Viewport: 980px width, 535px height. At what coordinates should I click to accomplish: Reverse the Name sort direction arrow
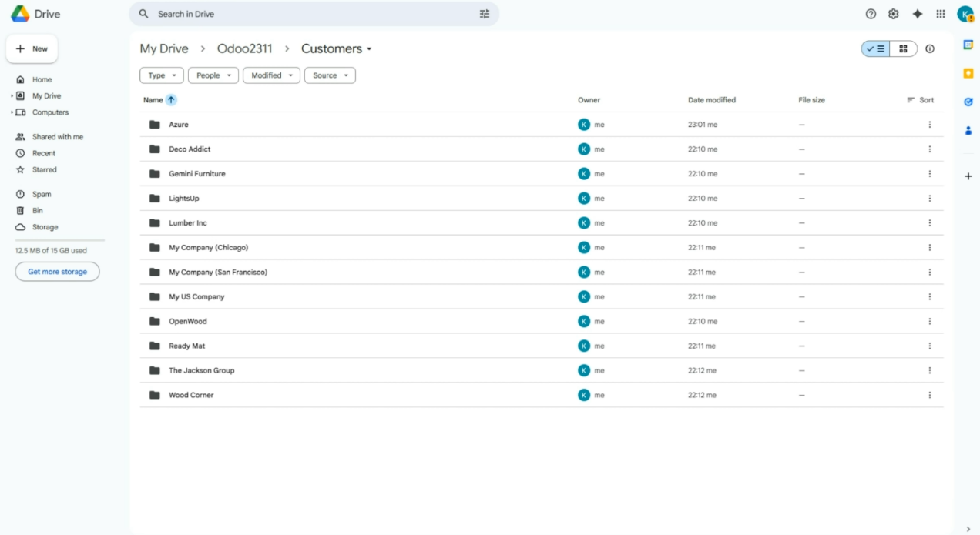point(171,100)
